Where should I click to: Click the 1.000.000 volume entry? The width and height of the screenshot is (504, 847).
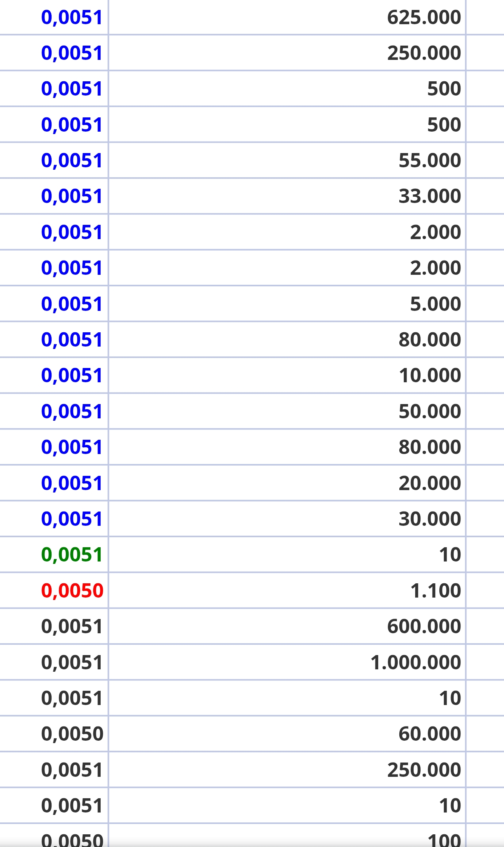(415, 662)
